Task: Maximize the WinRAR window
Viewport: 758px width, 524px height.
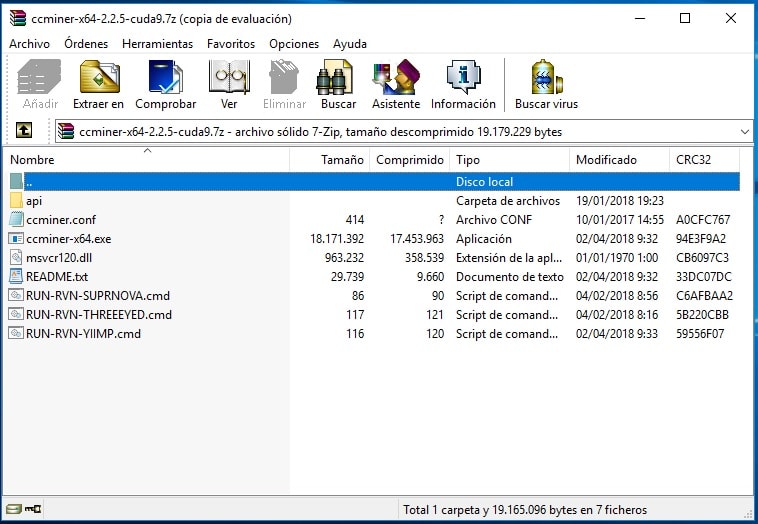Action: pos(685,18)
